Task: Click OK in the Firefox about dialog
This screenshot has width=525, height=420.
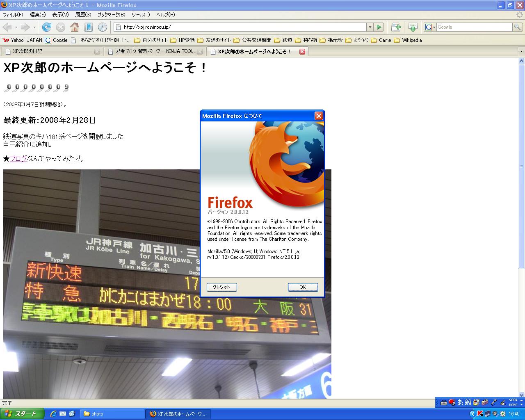Action: 303,287
